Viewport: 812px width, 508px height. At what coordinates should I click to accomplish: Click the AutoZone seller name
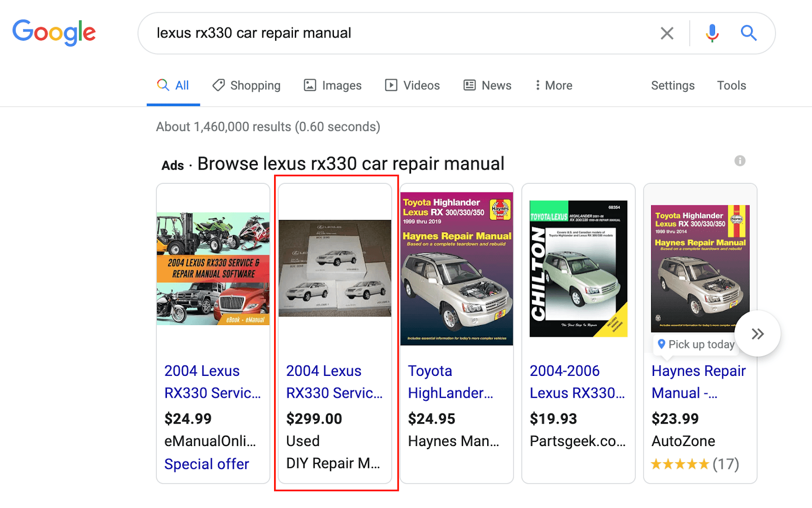[684, 441]
